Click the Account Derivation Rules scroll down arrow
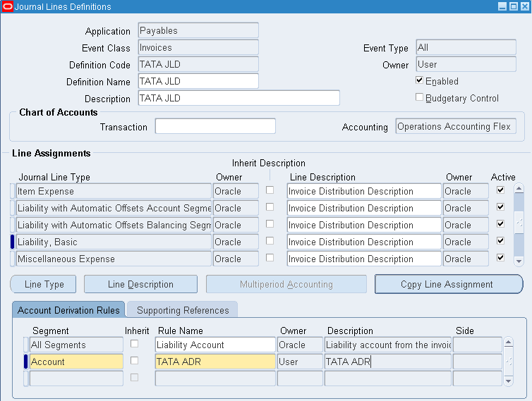Screen dimensions: 532x401 coord(507,381)
